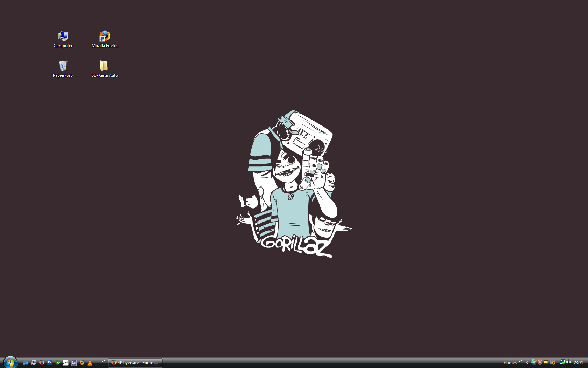Open the headphones quick launch icon
This screenshot has width=588, height=368.
74,363
